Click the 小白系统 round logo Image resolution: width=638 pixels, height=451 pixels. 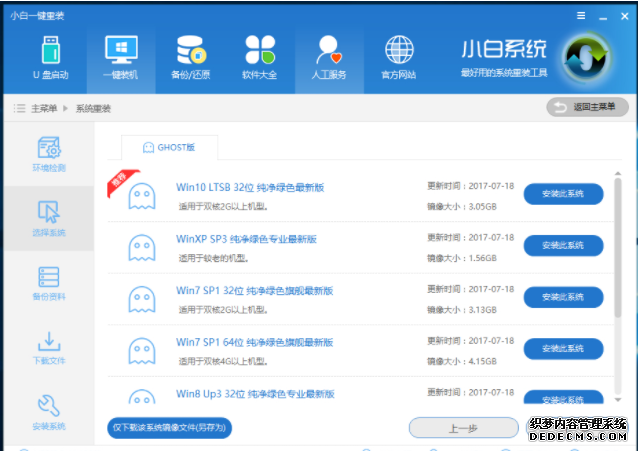tap(586, 57)
